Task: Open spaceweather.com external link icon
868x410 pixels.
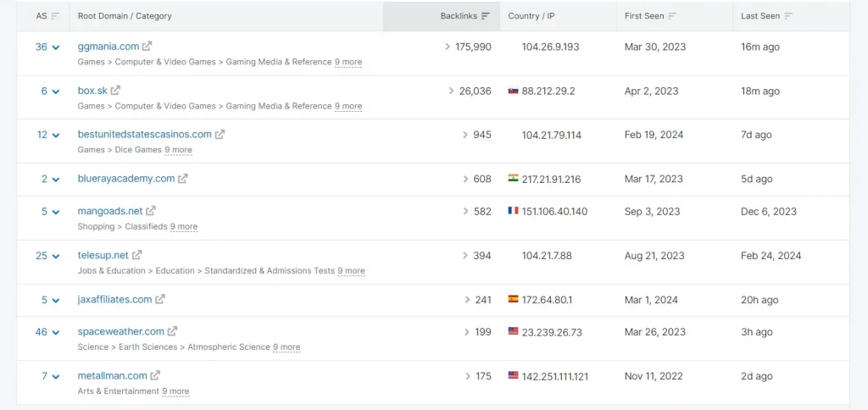Action: click(172, 332)
